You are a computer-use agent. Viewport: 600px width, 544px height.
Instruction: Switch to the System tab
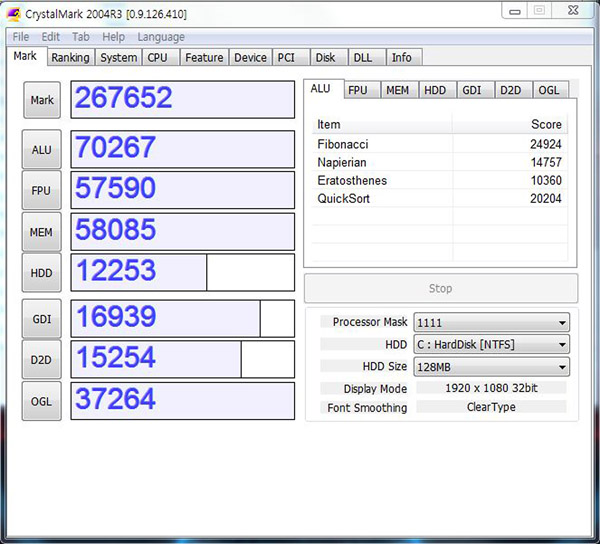tap(119, 57)
